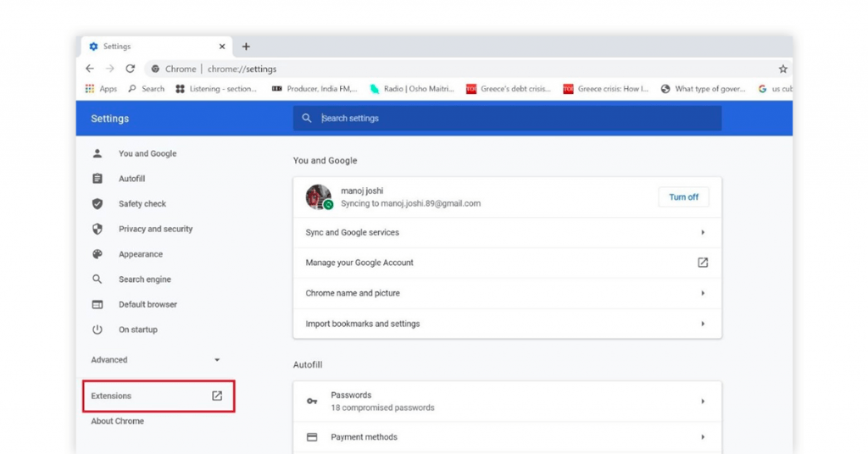Click the Default browser window icon
This screenshot has height=454, width=868.
[97, 304]
